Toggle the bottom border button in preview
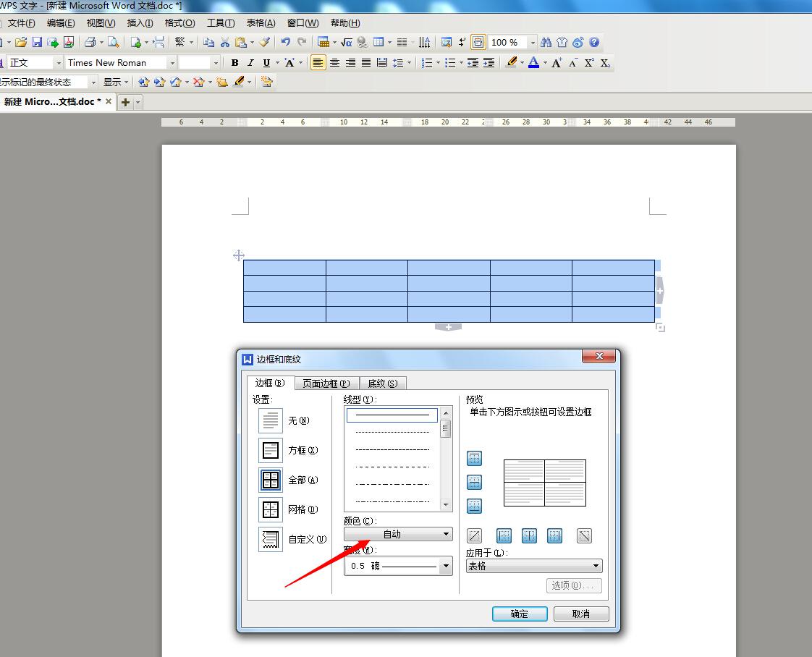812x657 pixels. (x=474, y=506)
